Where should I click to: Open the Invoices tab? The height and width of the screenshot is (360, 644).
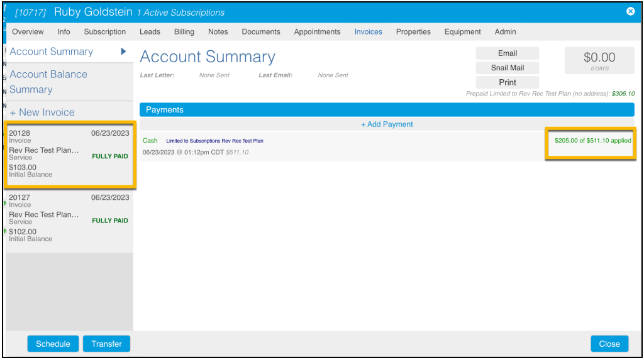pyautogui.click(x=368, y=31)
